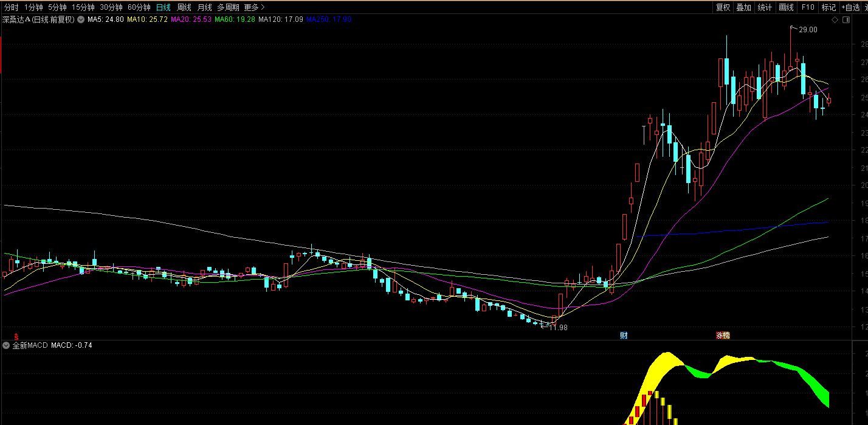
Task: Click the 涨停 marker badge on chart
Action: pyautogui.click(x=723, y=335)
